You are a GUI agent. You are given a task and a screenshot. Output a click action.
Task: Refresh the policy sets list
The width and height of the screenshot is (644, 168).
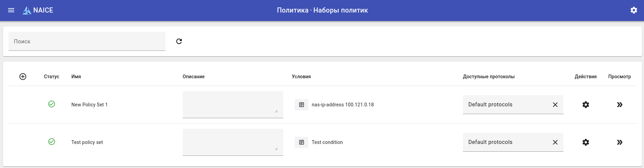point(179,41)
